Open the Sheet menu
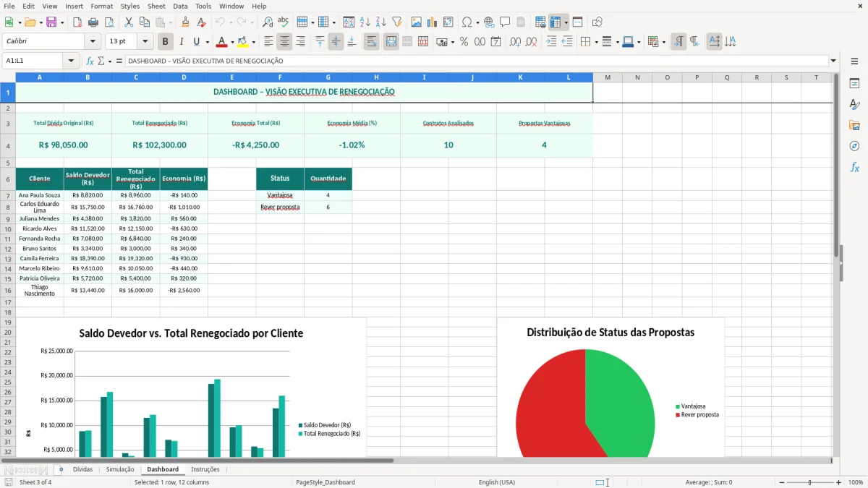 coord(156,6)
